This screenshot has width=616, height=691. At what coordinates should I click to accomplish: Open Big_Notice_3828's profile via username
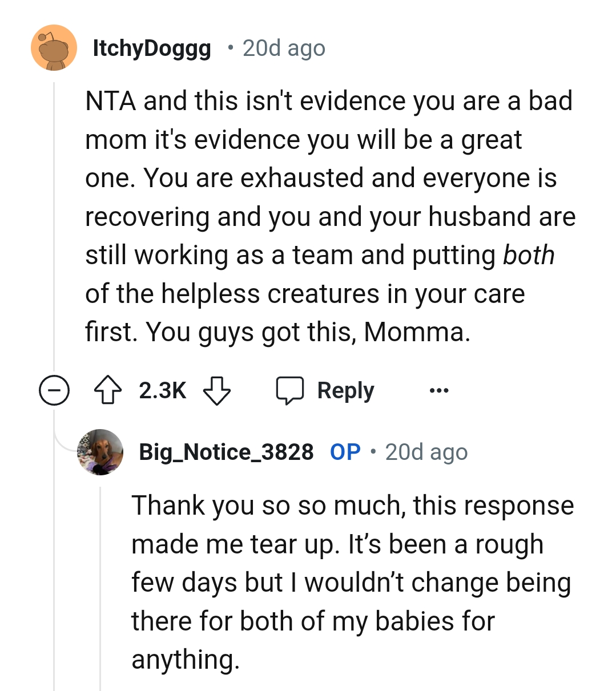click(x=226, y=451)
